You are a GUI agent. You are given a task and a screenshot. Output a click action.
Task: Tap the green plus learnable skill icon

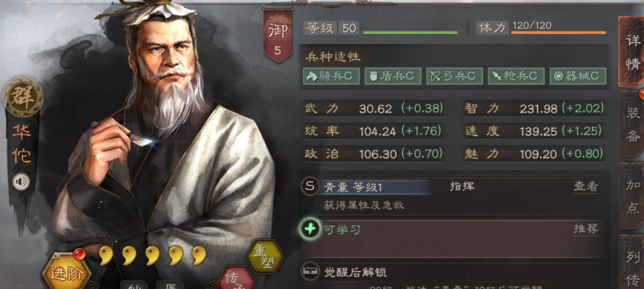310,228
